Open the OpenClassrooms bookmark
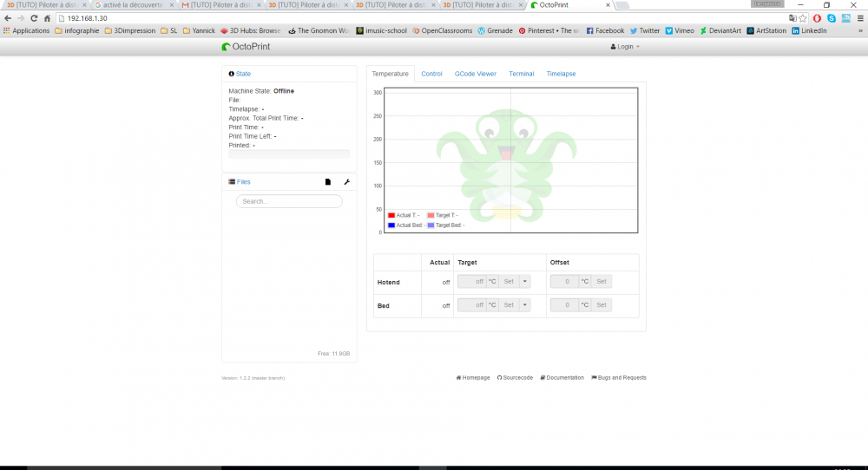Screen dimensions: 868x470 [x=443, y=30]
